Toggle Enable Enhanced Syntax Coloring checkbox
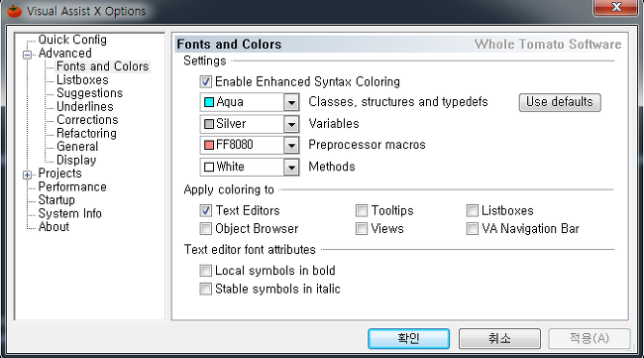 205,81
